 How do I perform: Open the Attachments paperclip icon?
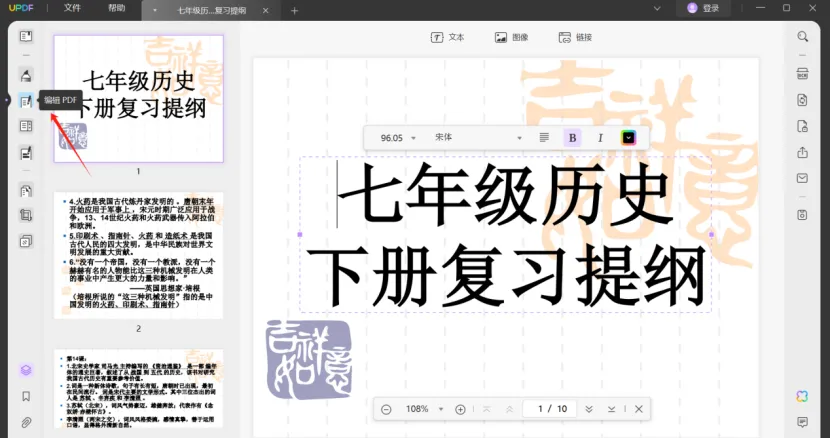coord(26,423)
